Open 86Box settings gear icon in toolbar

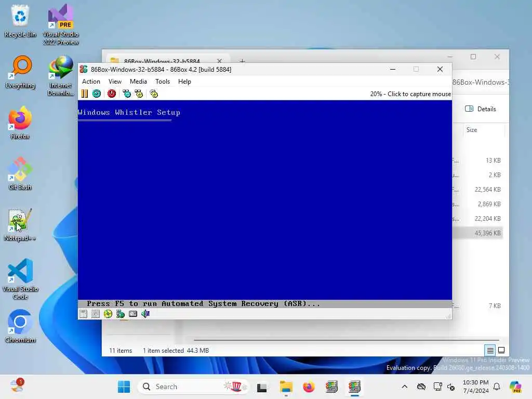tap(154, 94)
